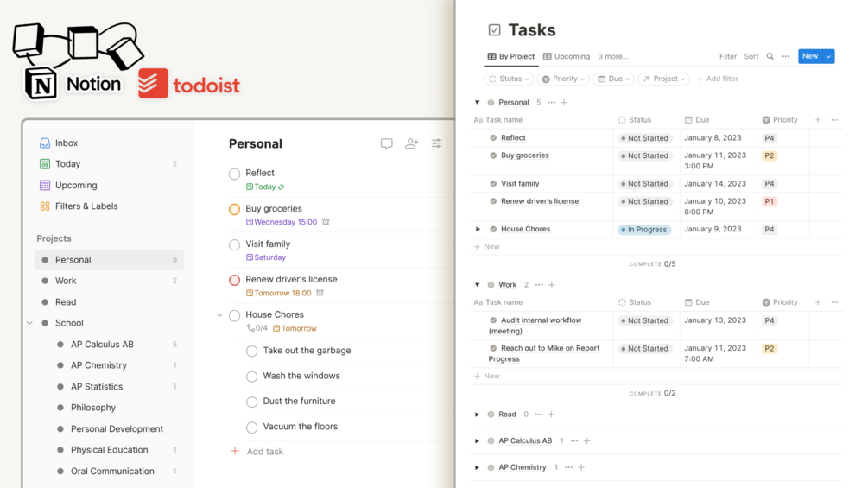Switch to the Upcoming view tab

[567, 56]
